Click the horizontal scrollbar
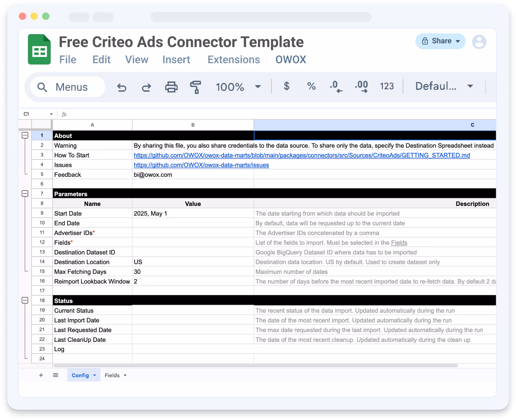516x420 pixels. [x=256, y=365]
